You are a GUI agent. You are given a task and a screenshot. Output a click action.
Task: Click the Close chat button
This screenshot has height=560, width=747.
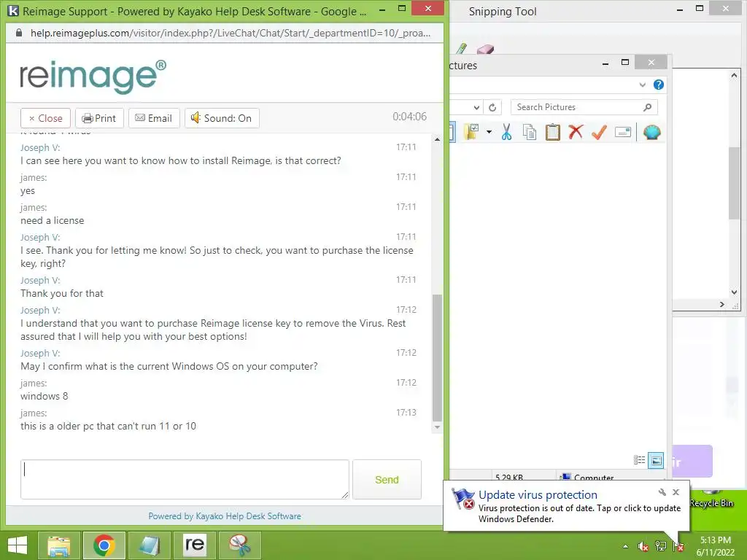click(45, 118)
